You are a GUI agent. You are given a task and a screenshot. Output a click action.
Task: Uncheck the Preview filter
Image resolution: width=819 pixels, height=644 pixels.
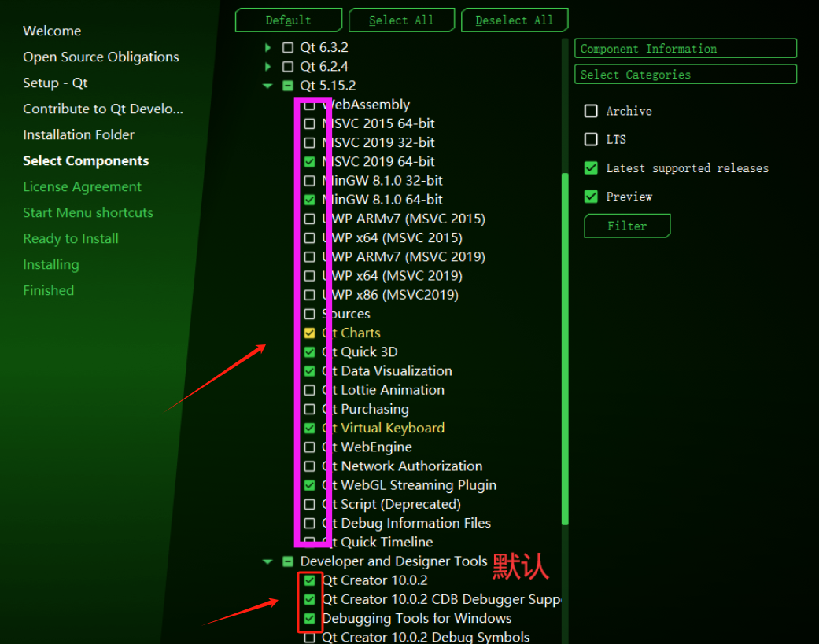(x=591, y=196)
